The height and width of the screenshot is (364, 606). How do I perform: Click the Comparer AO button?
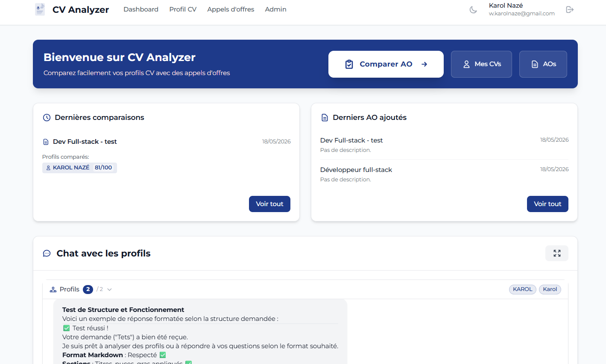(386, 64)
